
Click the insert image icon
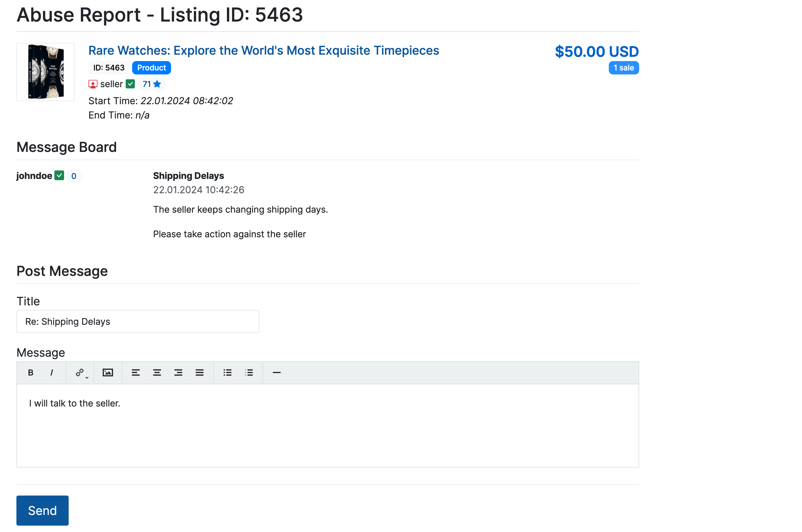[108, 372]
